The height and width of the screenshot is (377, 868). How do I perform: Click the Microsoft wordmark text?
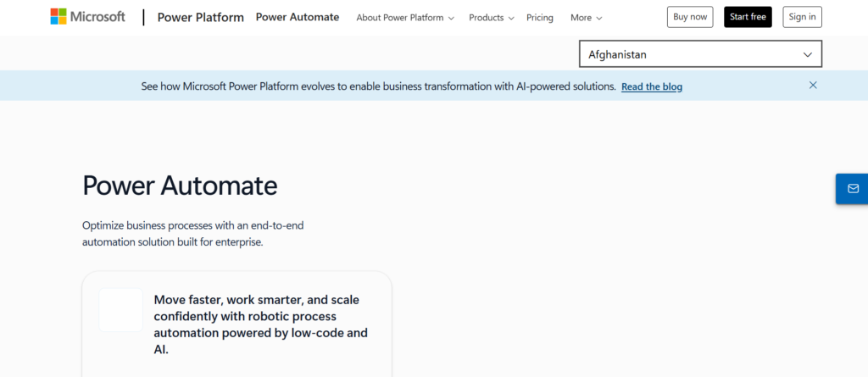(x=97, y=17)
